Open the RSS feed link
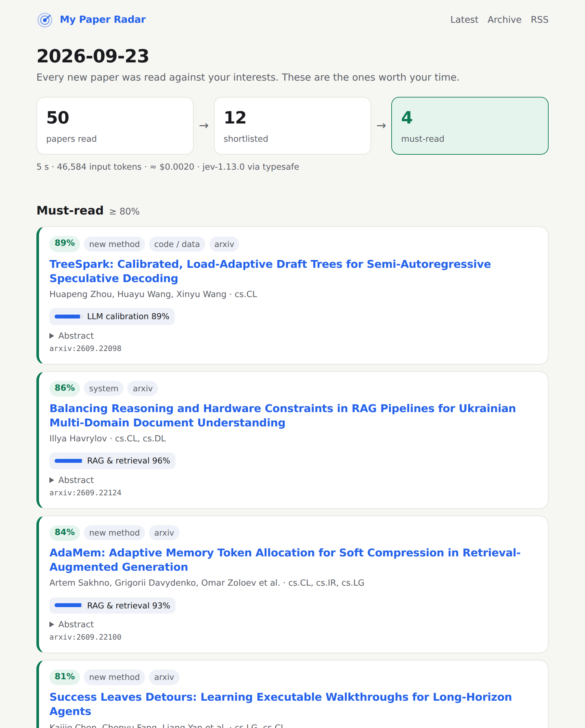The height and width of the screenshot is (728, 585). (x=539, y=19)
